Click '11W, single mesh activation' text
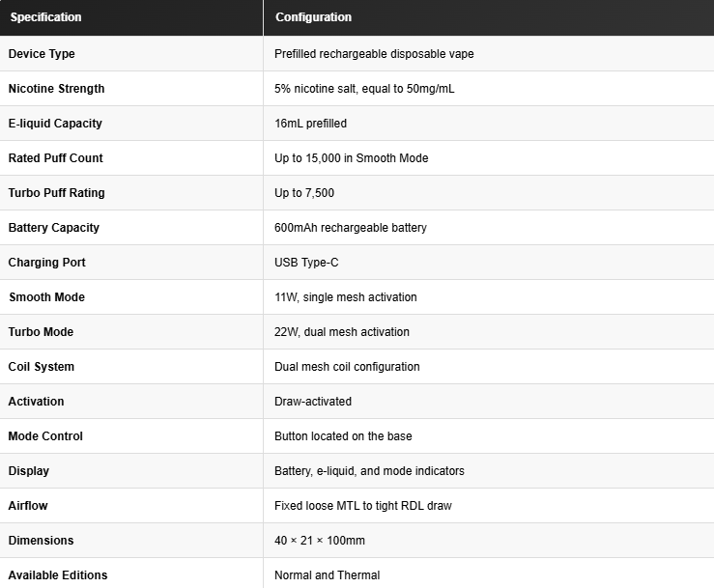 point(346,297)
